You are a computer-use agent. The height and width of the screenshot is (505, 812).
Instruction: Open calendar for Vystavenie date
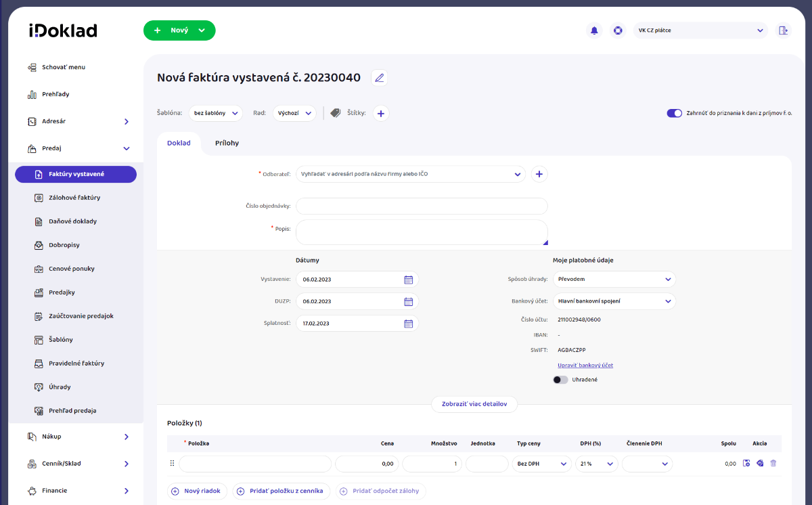tap(408, 280)
